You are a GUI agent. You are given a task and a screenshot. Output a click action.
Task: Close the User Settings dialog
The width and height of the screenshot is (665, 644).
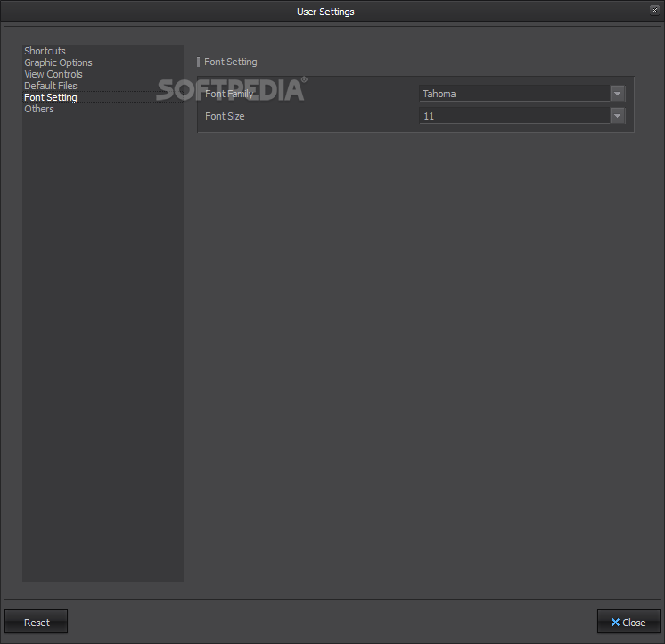tap(628, 622)
